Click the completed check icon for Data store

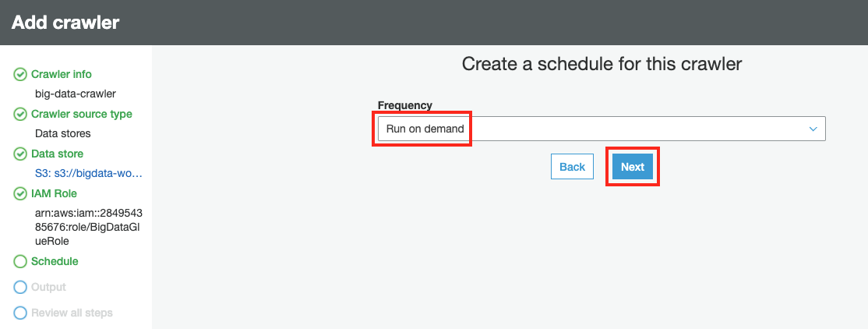(20, 154)
